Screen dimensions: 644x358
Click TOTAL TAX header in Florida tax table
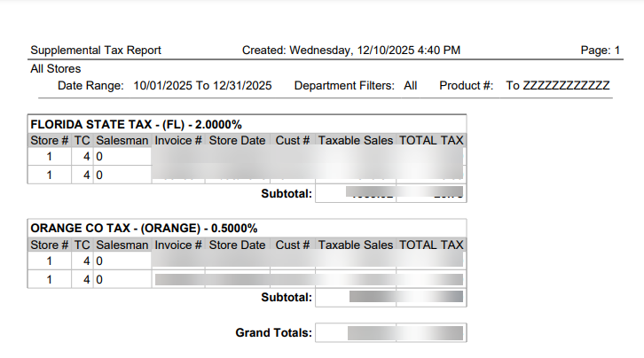point(431,141)
